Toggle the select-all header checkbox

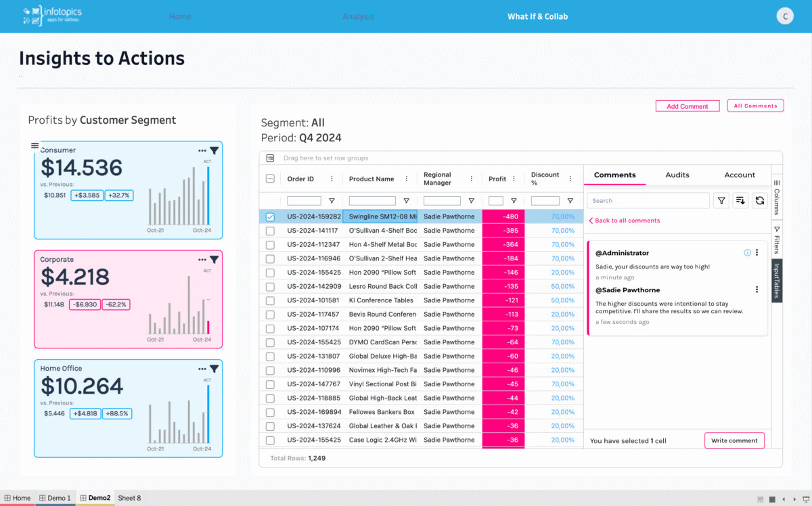coord(270,179)
